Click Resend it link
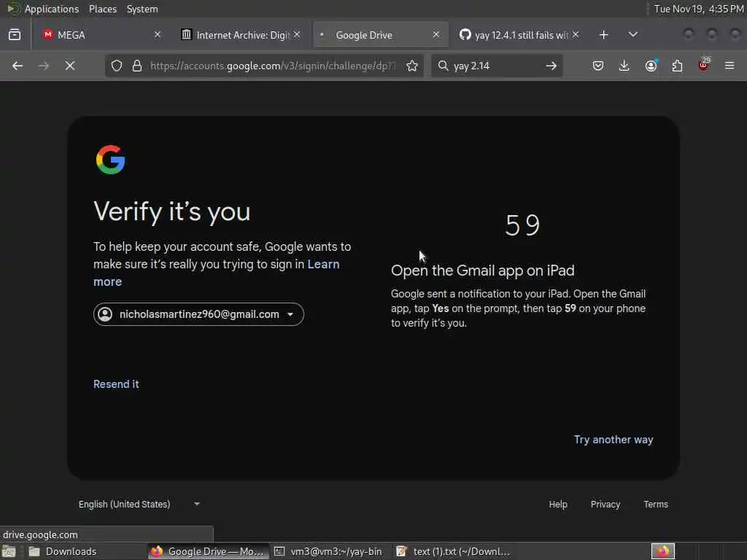Image resolution: width=747 pixels, height=560 pixels. pyautogui.click(x=116, y=384)
